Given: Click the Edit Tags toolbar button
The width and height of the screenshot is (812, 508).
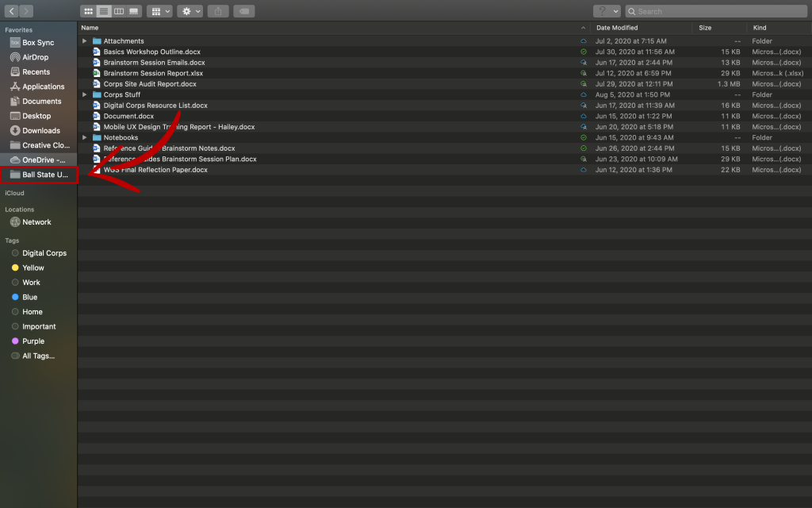Looking at the screenshot, I should 245,11.
